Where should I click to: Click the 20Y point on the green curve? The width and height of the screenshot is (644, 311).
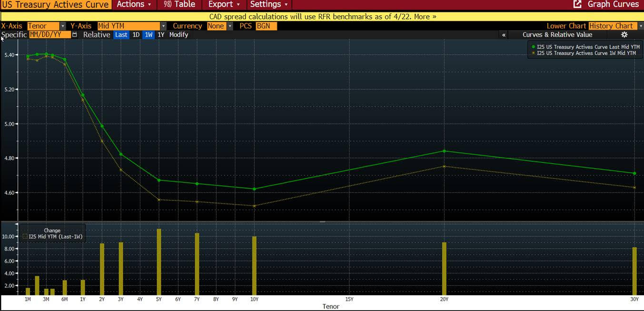point(444,151)
